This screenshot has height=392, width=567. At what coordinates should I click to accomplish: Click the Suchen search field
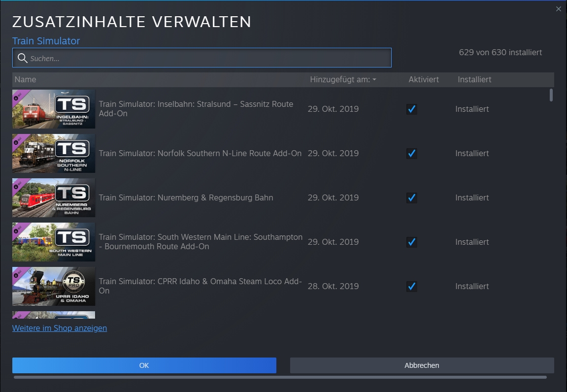coord(202,58)
